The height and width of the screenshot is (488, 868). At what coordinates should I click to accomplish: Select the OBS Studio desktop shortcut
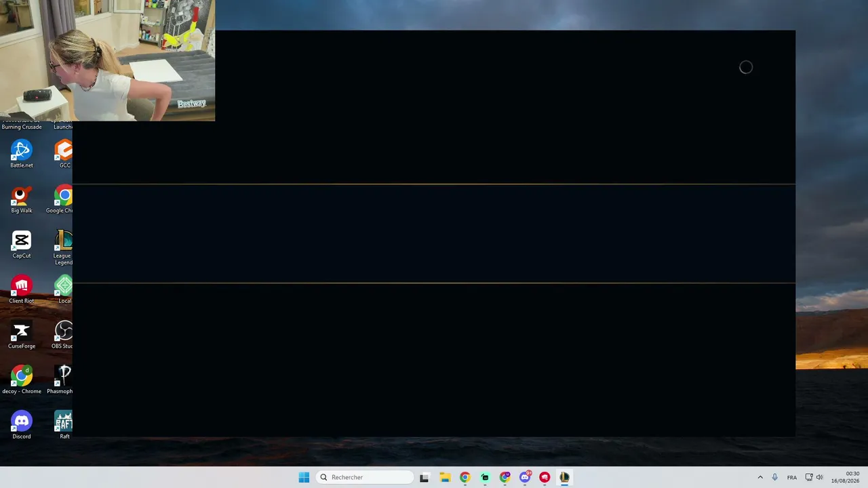coord(62,335)
